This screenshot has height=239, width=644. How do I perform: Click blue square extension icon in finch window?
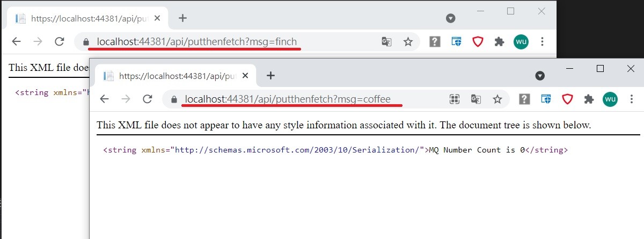coord(456,41)
